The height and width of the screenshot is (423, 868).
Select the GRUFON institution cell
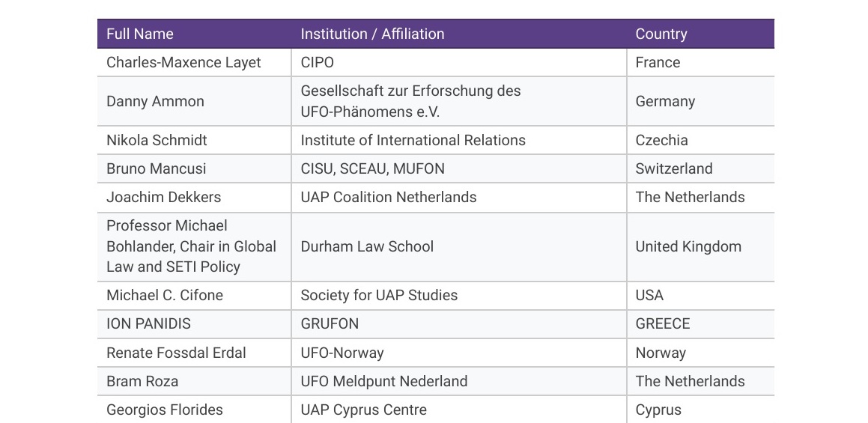point(330,323)
